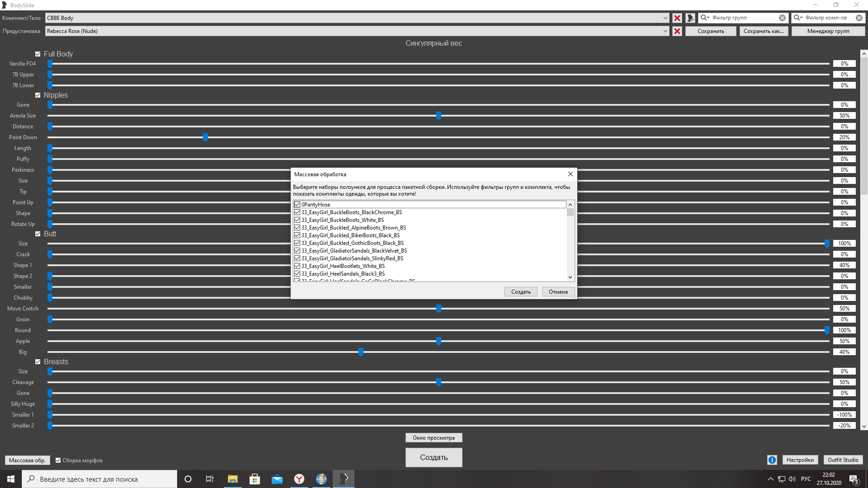Click Отмена to cancel batch build

(x=558, y=292)
